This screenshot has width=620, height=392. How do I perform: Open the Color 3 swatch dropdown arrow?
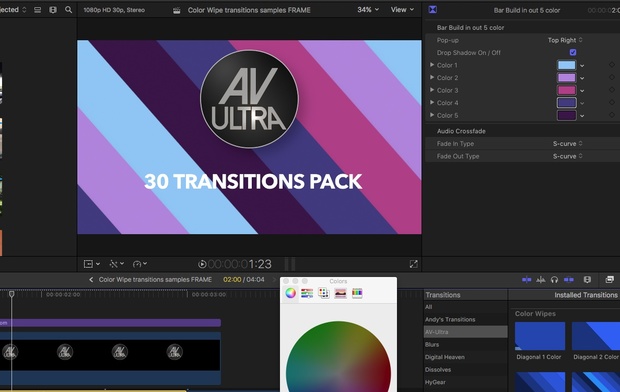582,91
